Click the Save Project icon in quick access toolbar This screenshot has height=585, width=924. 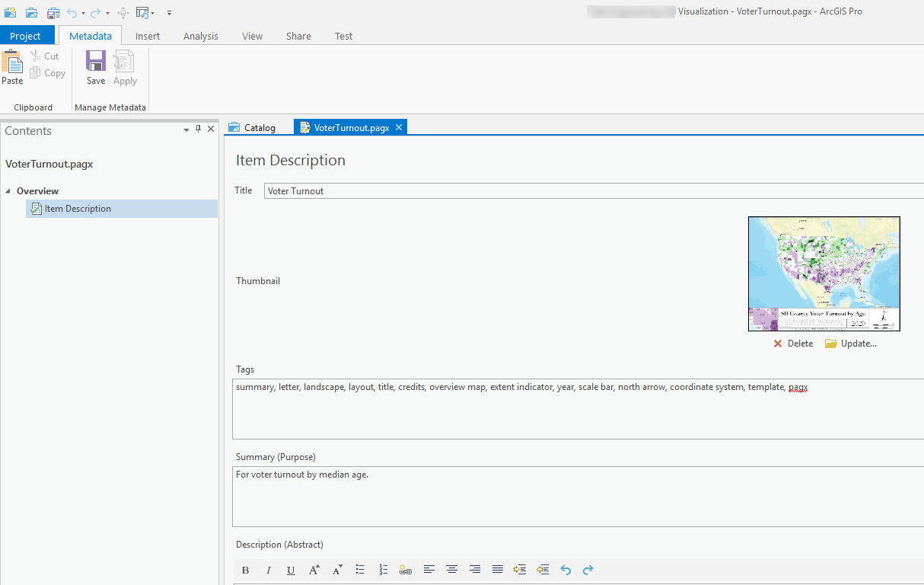[x=53, y=12]
